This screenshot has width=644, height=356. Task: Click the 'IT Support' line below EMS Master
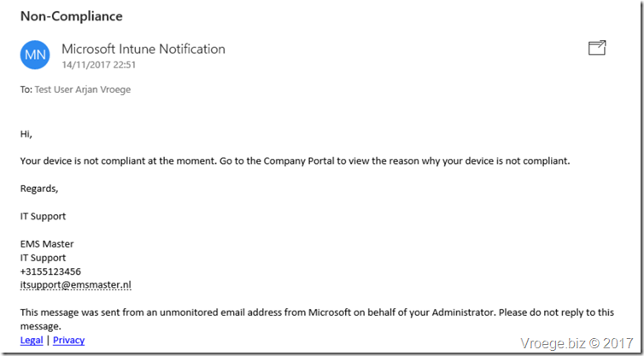click(43, 258)
